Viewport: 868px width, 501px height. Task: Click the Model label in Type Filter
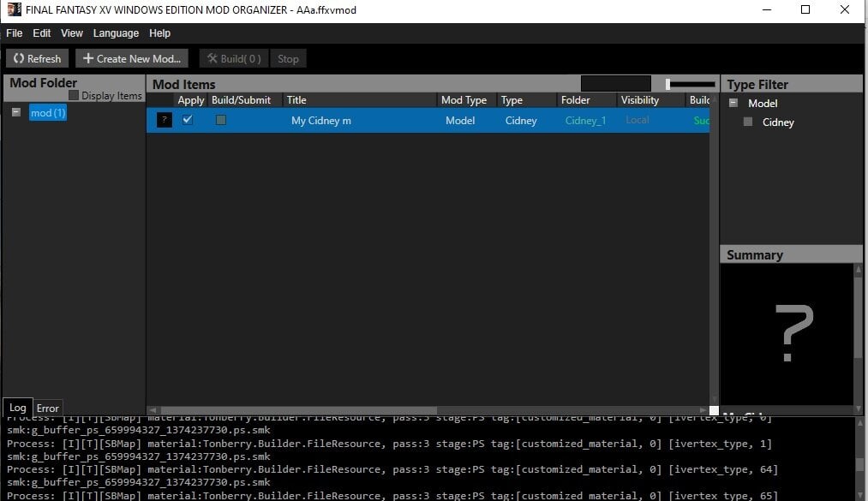pos(763,104)
